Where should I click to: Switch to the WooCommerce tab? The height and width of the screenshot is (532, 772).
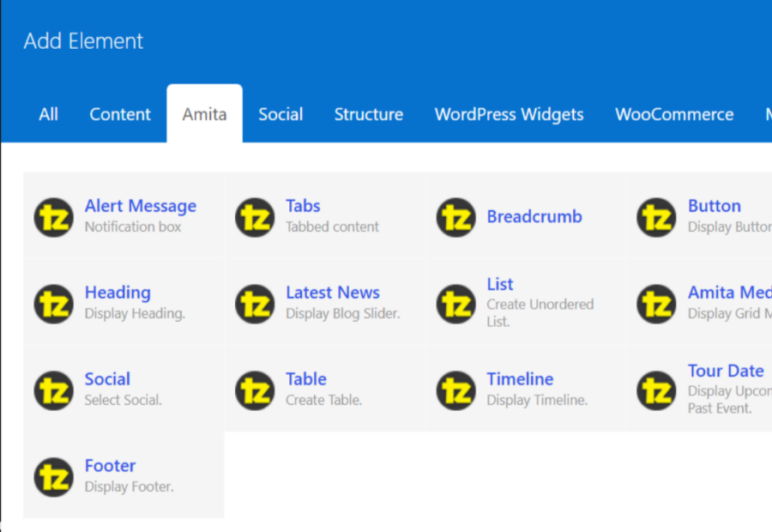(674, 114)
